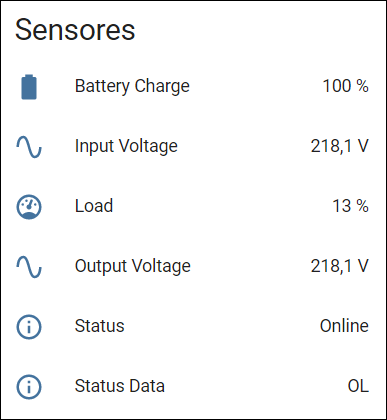Click the Online status value
This screenshot has height=420, width=387.
(x=344, y=326)
